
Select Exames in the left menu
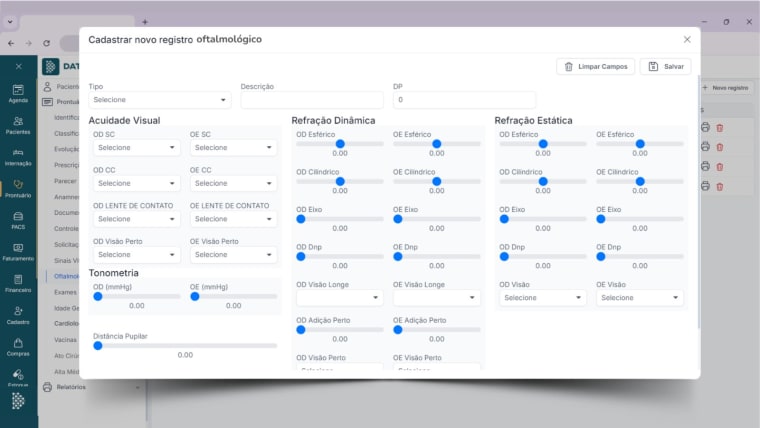(65, 292)
